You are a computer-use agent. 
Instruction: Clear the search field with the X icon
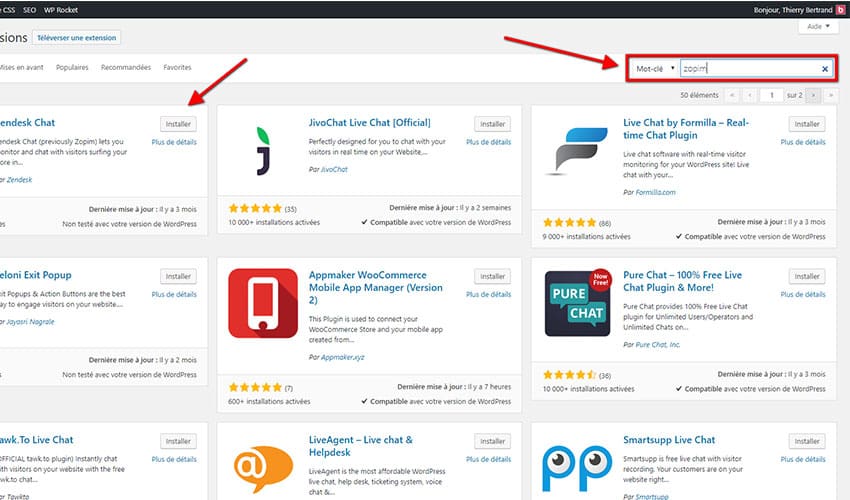coord(825,69)
